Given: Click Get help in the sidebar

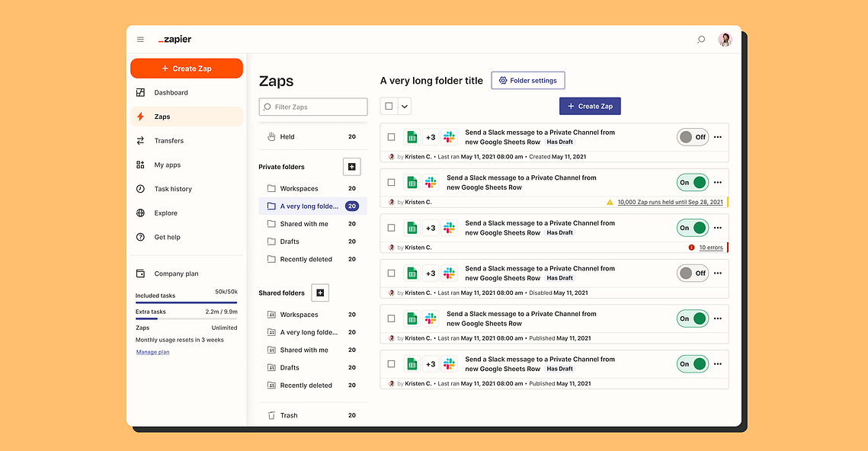Looking at the screenshot, I should point(187,237).
